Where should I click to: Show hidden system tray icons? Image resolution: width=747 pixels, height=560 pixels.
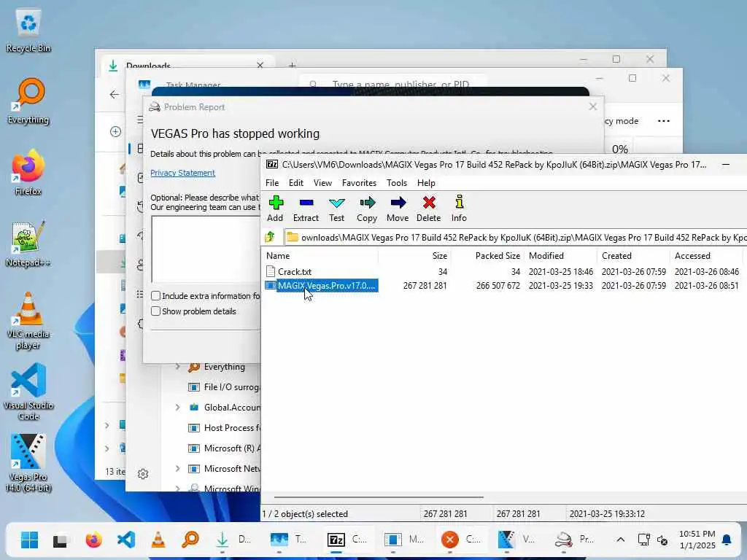click(620, 540)
